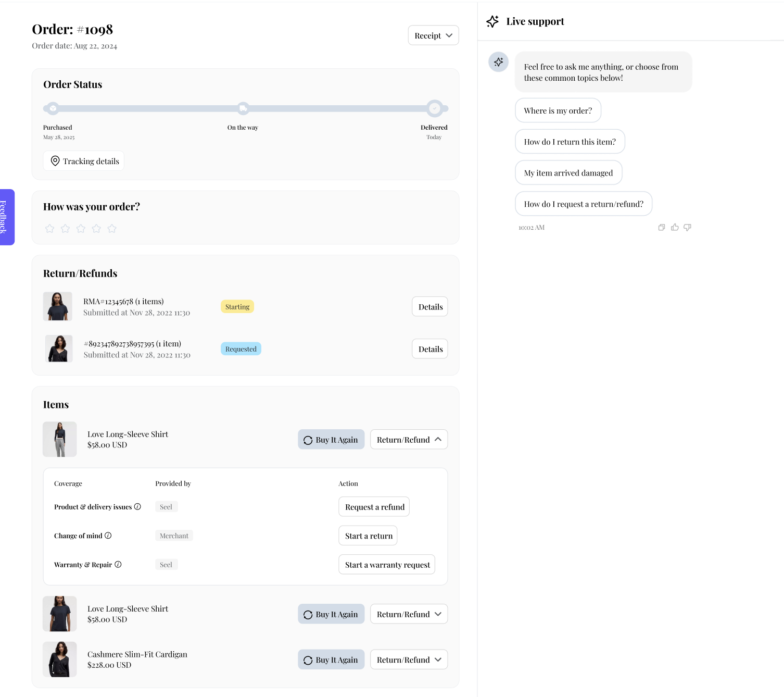Open the Receipt dropdown

pos(433,35)
